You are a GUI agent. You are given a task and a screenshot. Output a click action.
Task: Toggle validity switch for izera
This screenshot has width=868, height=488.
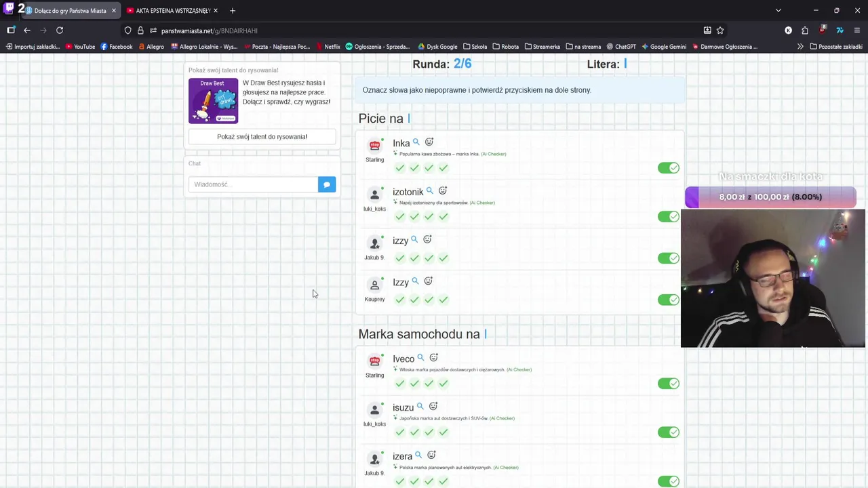[x=669, y=481]
